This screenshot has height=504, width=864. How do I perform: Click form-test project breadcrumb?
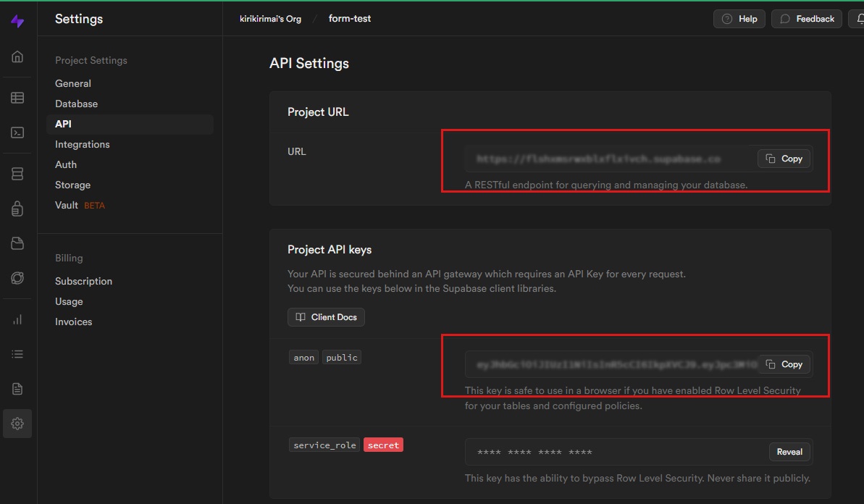[350, 19]
